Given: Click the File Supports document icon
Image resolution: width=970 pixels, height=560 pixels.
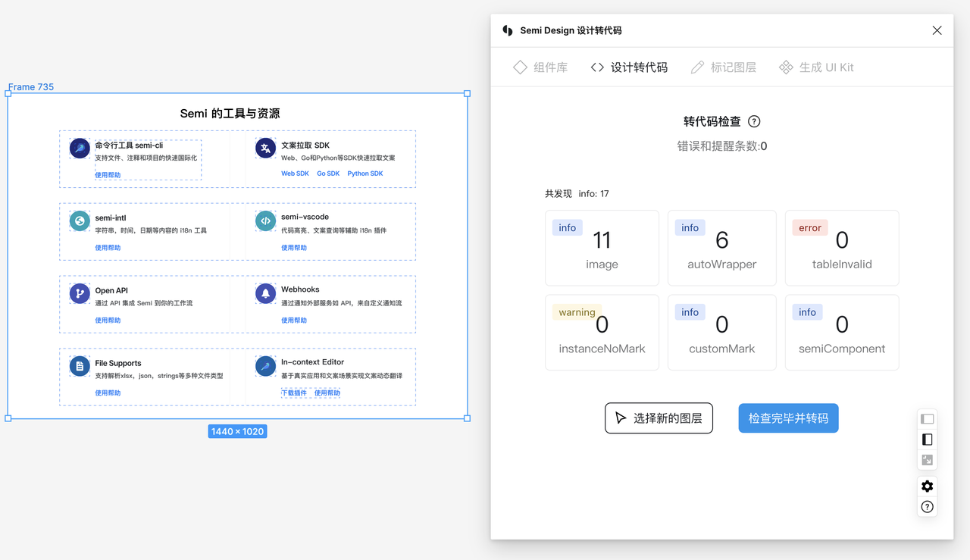Looking at the screenshot, I should [x=80, y=367].
